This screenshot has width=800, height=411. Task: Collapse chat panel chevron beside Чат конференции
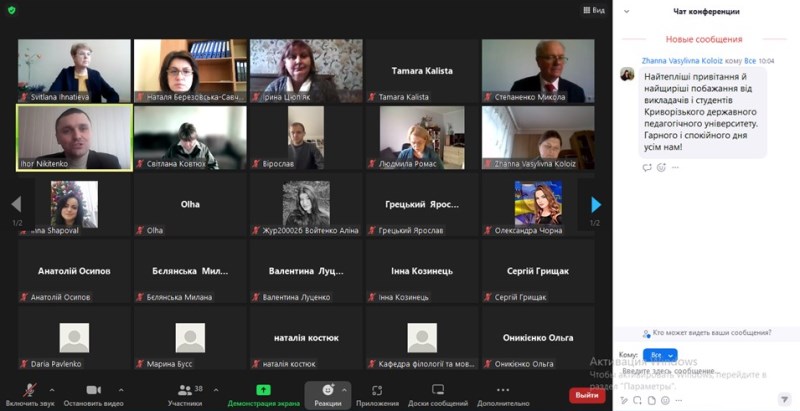point(627,11)
